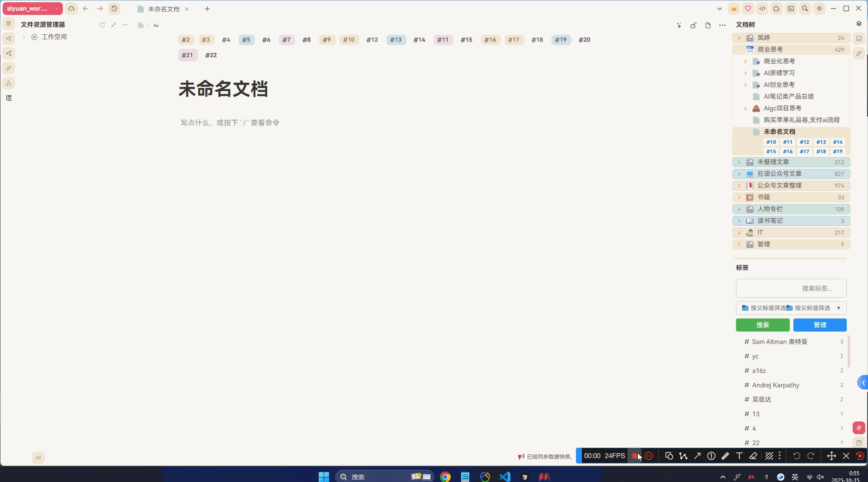Pause the screen recording

(x=649, y=456)
